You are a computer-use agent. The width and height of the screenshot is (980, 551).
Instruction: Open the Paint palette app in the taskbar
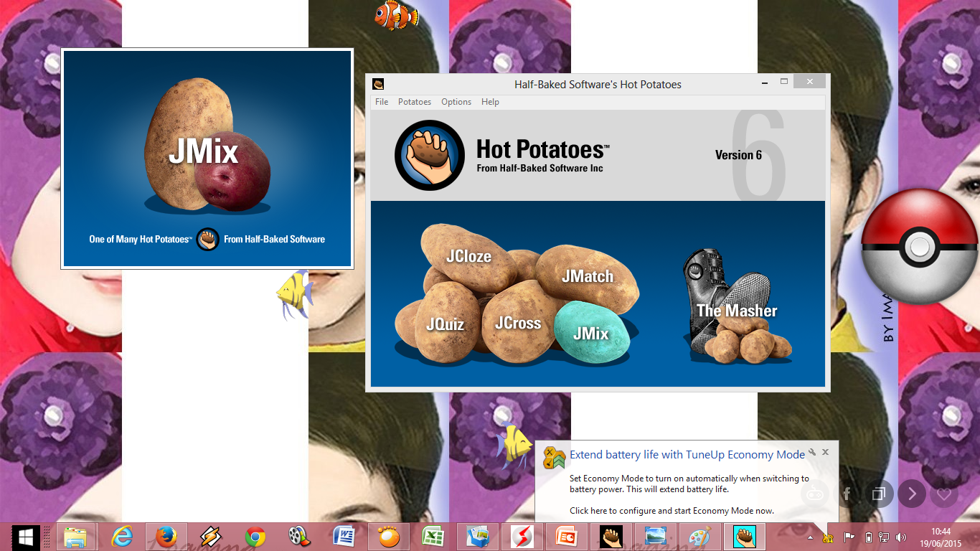tap(700, 537)
